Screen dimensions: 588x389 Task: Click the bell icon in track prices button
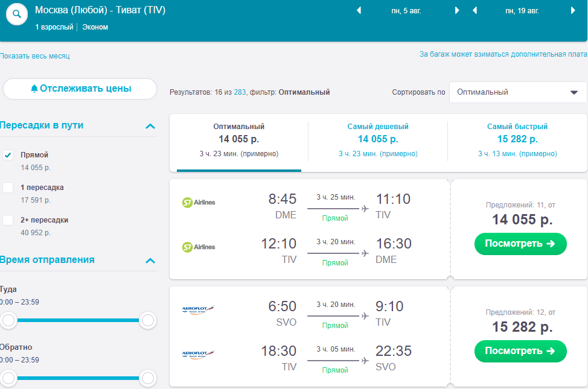(x=34, y=89)
